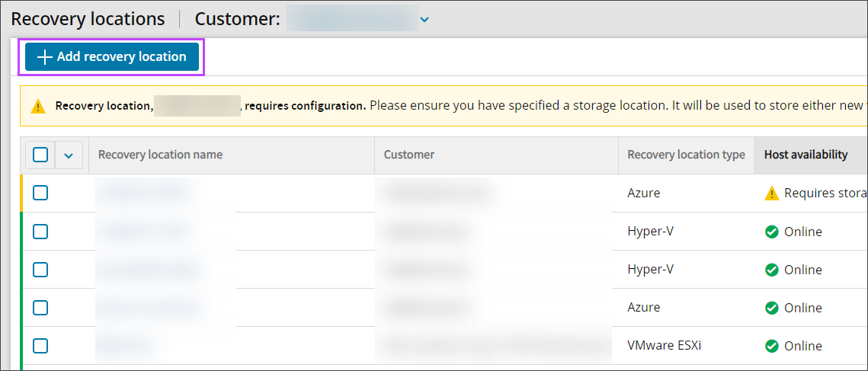
Task: Toggle the select-all checkbox in table header
Action: pos(40,155)
